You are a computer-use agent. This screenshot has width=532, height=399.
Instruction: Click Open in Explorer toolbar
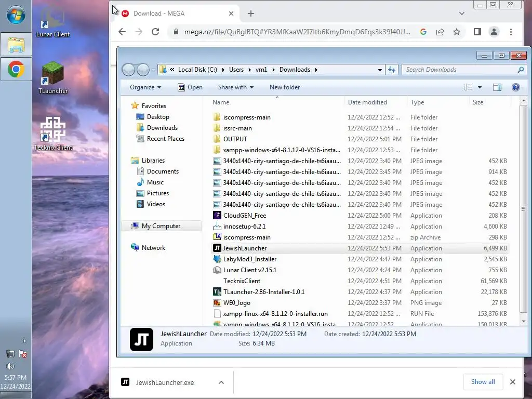(x=190, y=87)
